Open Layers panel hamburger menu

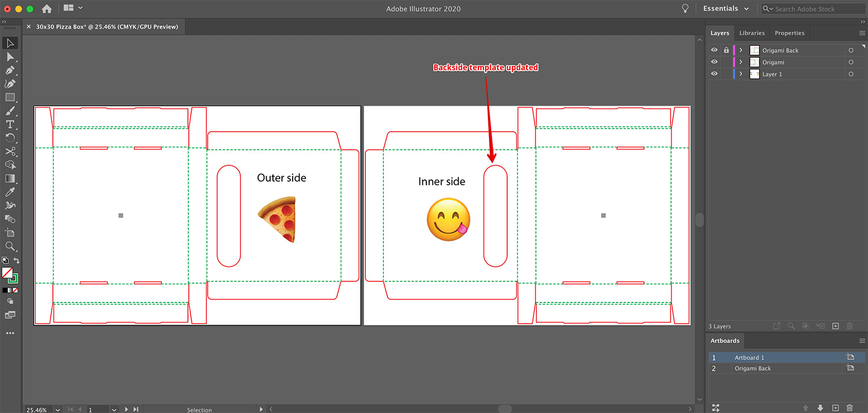tap(862, 33)
